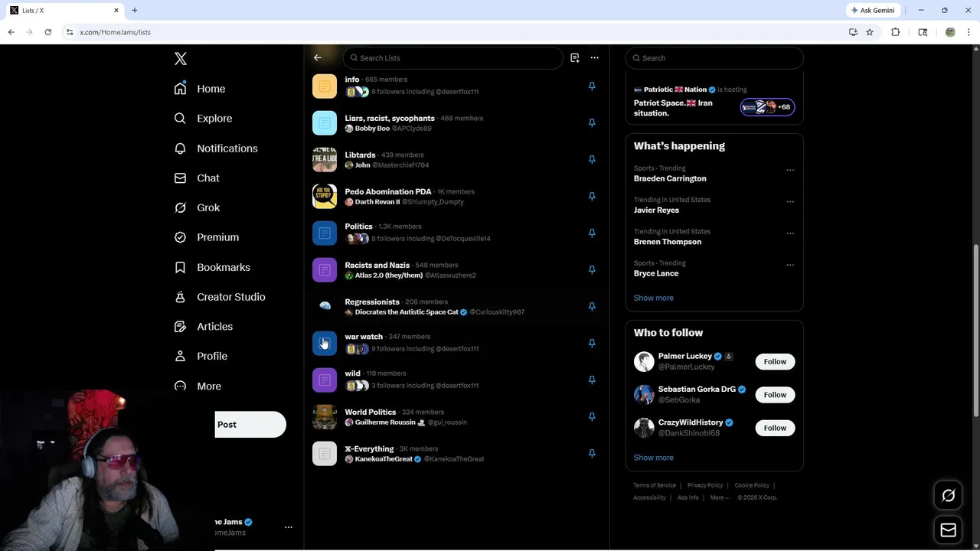Open the info list thumbnail

[325, 86]
